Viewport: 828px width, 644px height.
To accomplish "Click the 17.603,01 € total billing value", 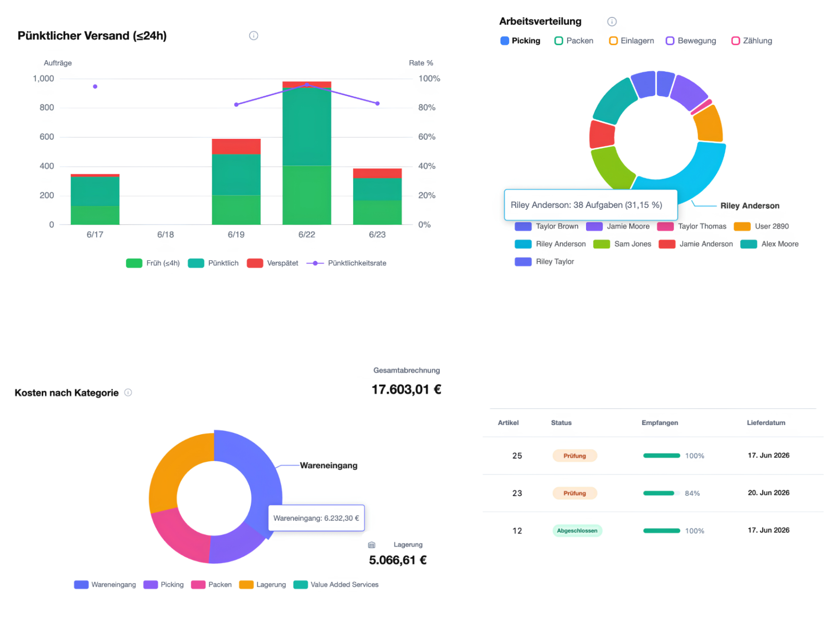I will (407, 390).
